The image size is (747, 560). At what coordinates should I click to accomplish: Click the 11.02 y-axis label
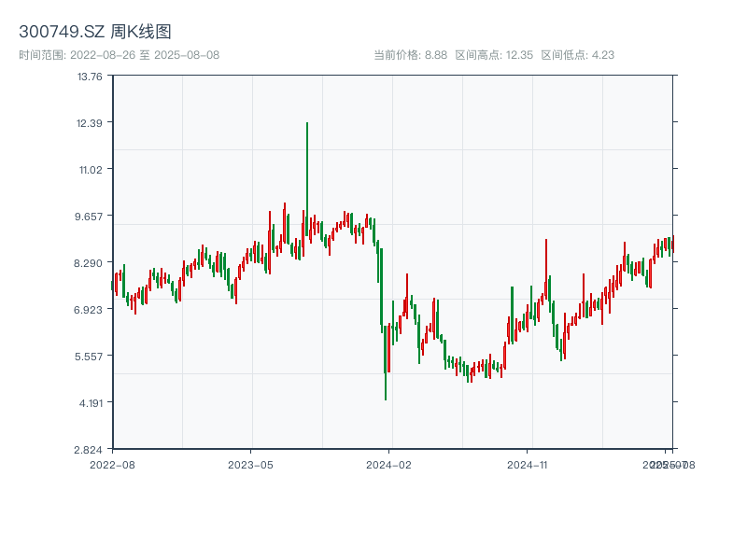[90, 170]
